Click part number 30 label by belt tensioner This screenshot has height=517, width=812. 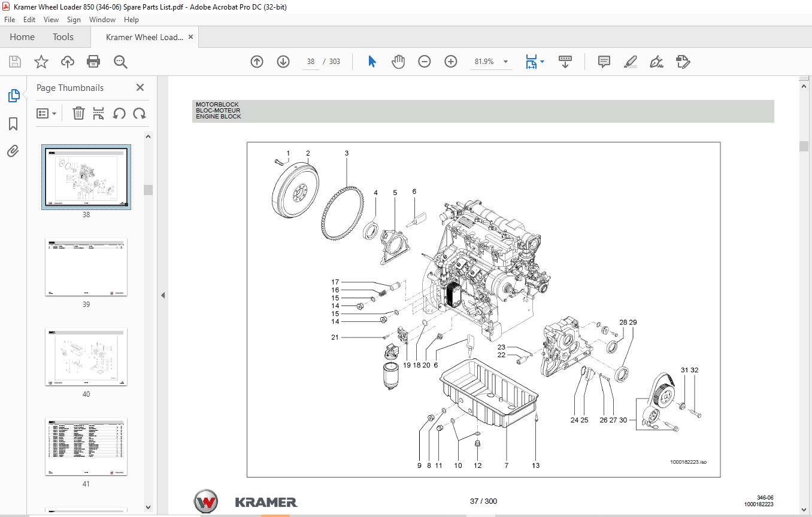pos(623,420)
